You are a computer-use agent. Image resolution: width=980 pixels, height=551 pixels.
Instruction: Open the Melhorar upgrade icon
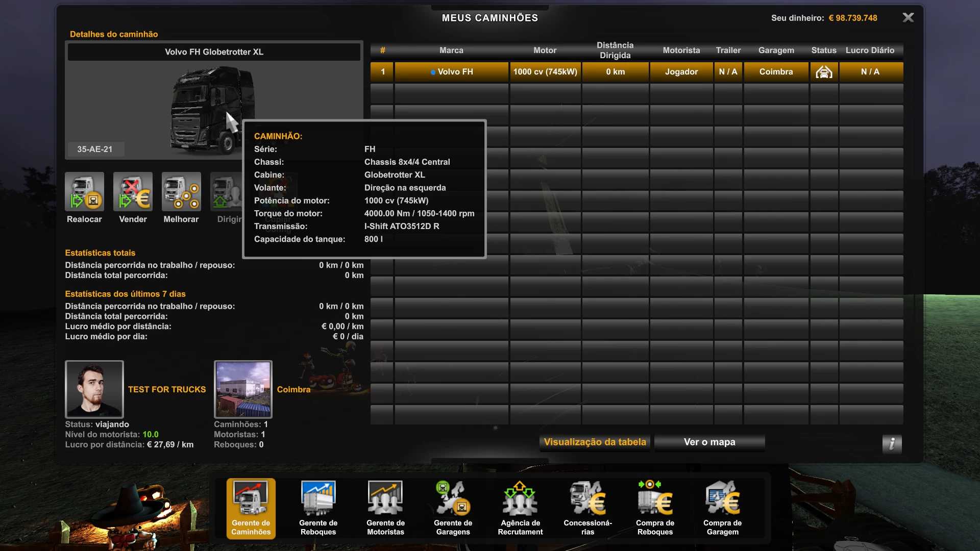181,192
